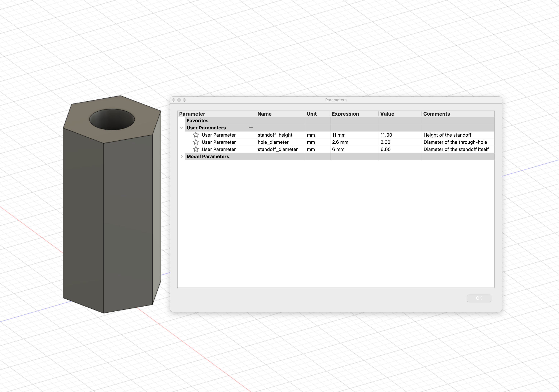Image resolution: width=559 pixels, height=392 pixels.
Task: Click the Parameter column header
Action: pos(192,114)
